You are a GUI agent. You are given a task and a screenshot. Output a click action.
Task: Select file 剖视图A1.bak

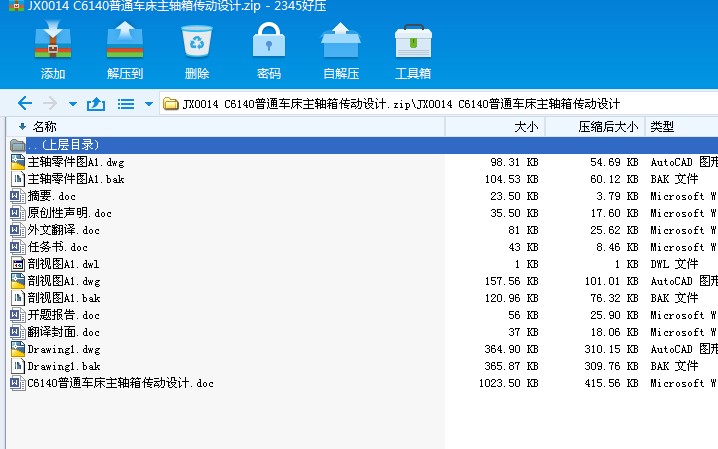click(x=64, y=298)
